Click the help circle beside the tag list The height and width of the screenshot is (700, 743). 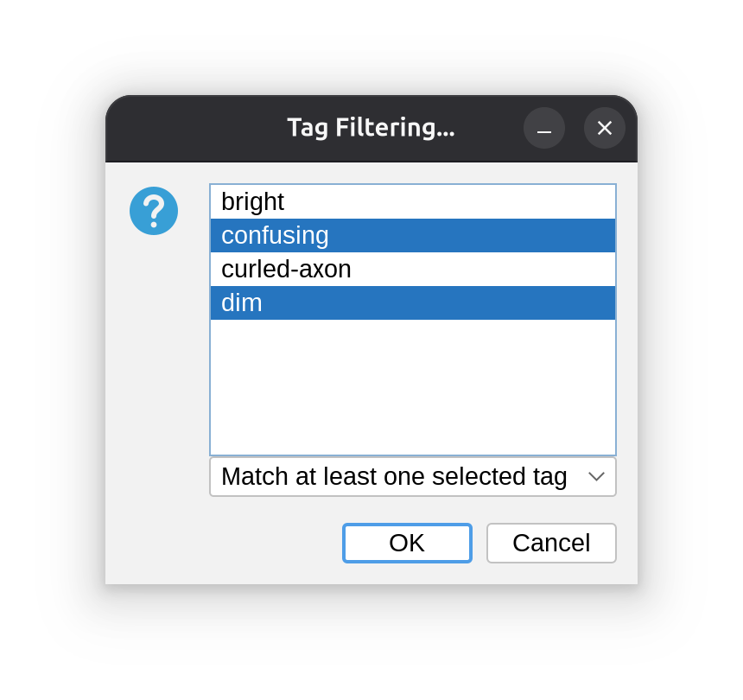[x=154, y=211]
